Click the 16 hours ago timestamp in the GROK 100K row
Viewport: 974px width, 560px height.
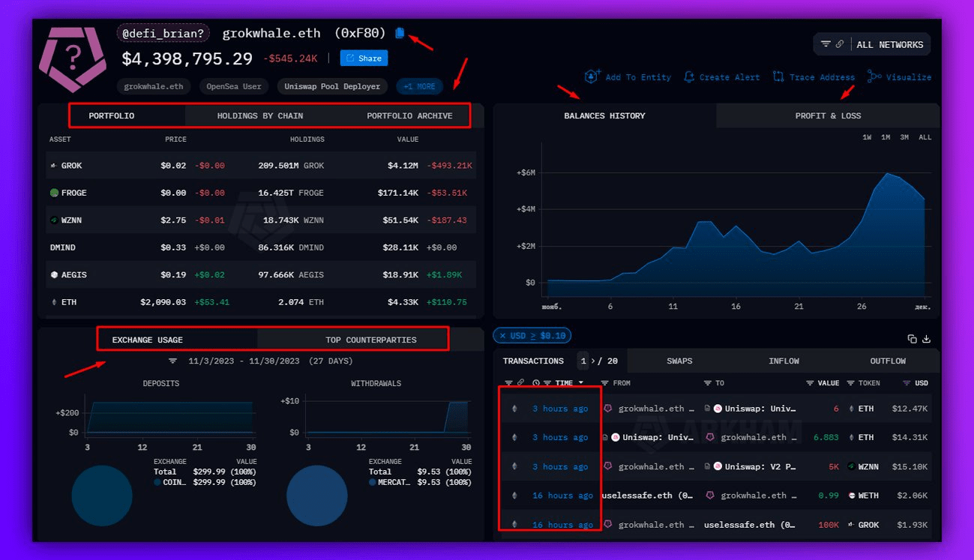point(562,525)
